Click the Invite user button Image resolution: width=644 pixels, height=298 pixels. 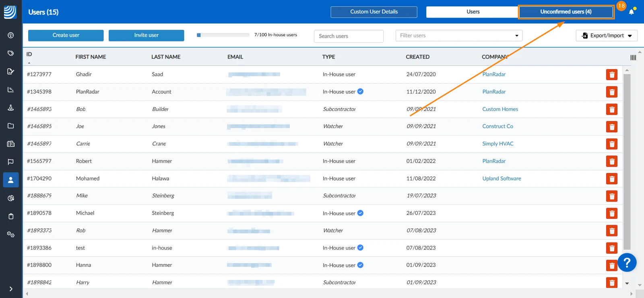click(147, 35)
